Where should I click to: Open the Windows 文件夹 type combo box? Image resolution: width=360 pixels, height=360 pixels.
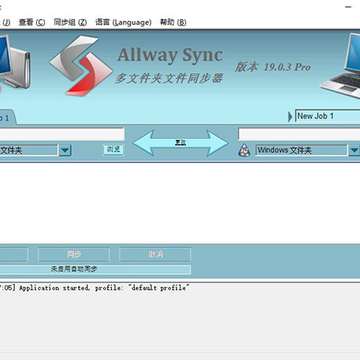pyautogui.click(x=302, y=150)
